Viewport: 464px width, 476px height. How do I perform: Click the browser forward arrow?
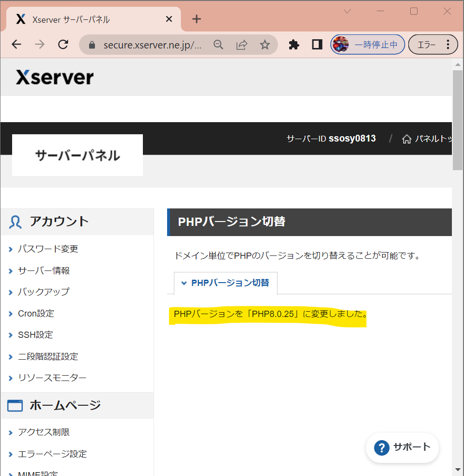(40, 45)
